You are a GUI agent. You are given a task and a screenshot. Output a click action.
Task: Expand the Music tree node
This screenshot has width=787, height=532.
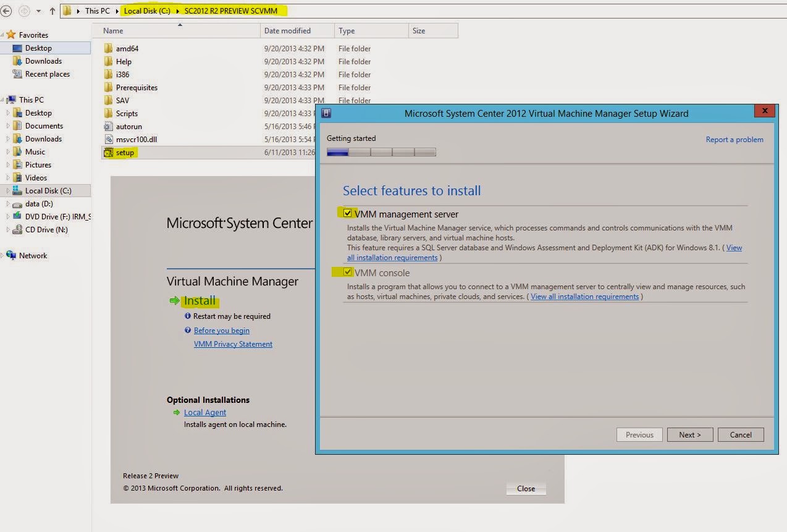point(8,151)
